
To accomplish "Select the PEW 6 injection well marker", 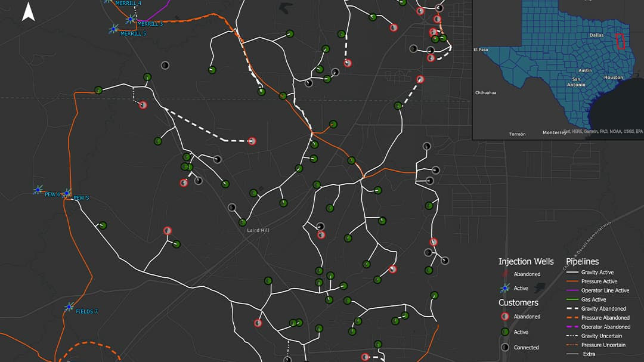I will [x=39, y=190].
